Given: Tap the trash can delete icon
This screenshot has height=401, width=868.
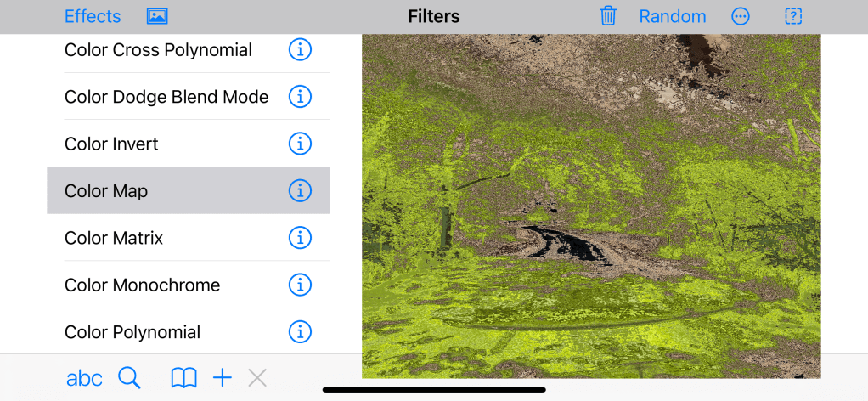Looking at the screenshot, I should coord(608,16).
